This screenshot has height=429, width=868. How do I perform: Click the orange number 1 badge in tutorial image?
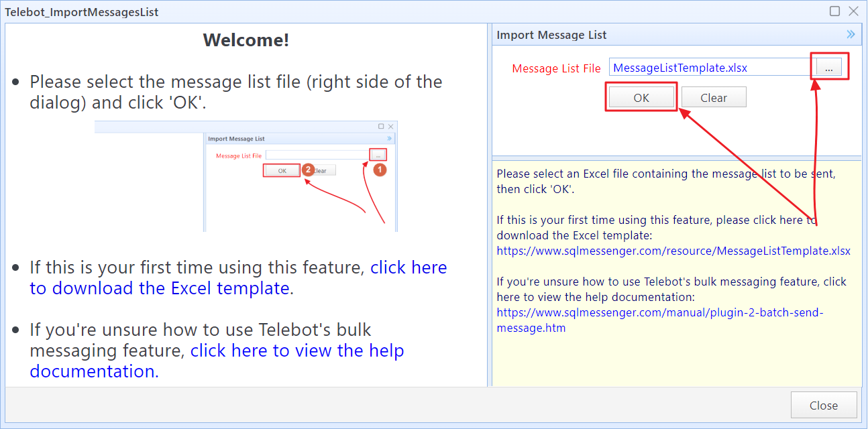(379, 170)
